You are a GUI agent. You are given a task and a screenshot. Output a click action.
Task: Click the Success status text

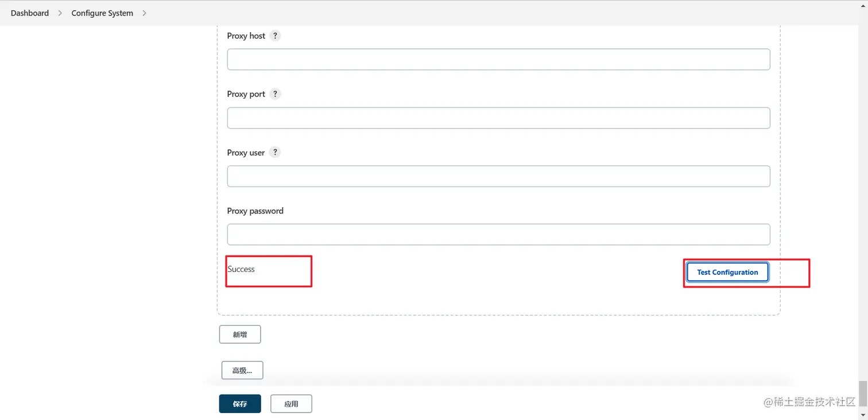click(x=241, y=269)
